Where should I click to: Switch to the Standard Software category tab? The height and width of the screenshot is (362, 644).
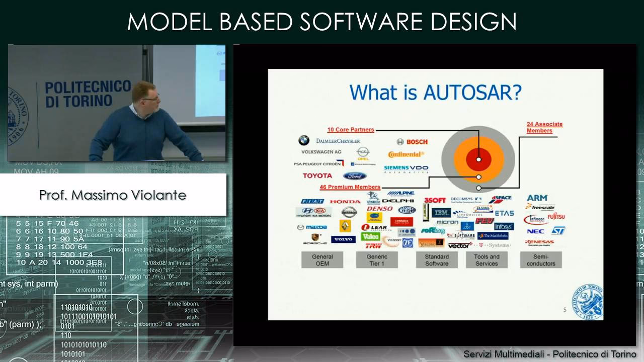click(436, 260)
